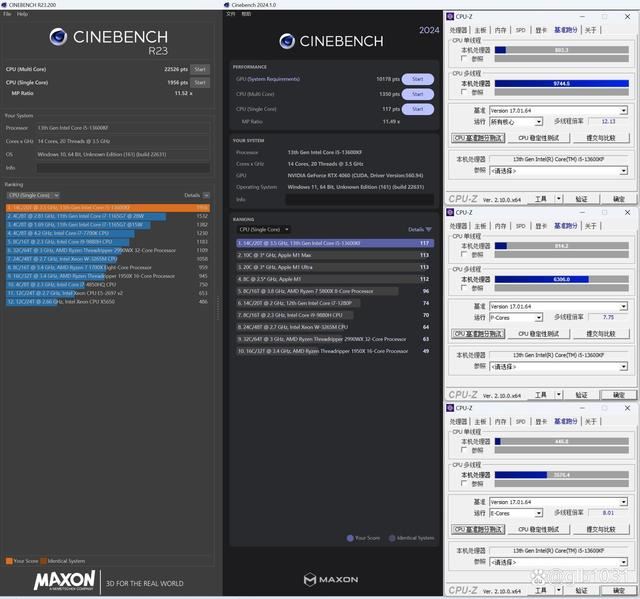Viewport: 640px width, 599px height.
Task: Start the CPU (Single Core) test in Cinebench R23
Action: tap(200, 83)
